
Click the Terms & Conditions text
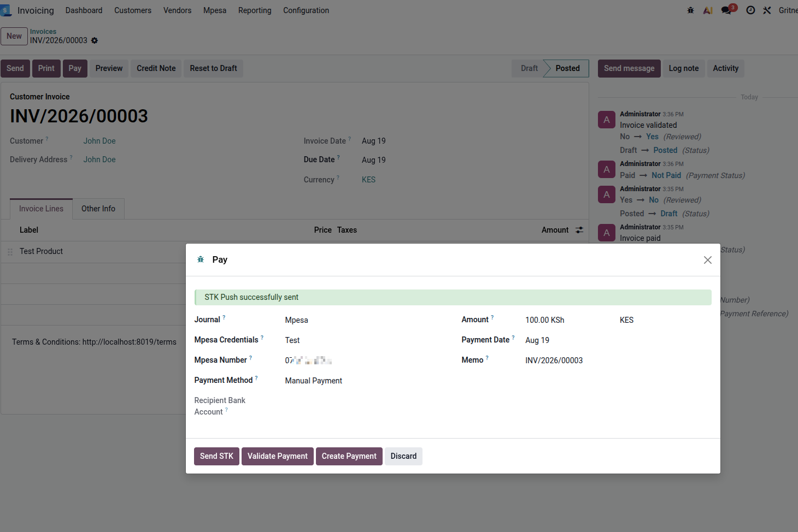(x=94, y=342)
